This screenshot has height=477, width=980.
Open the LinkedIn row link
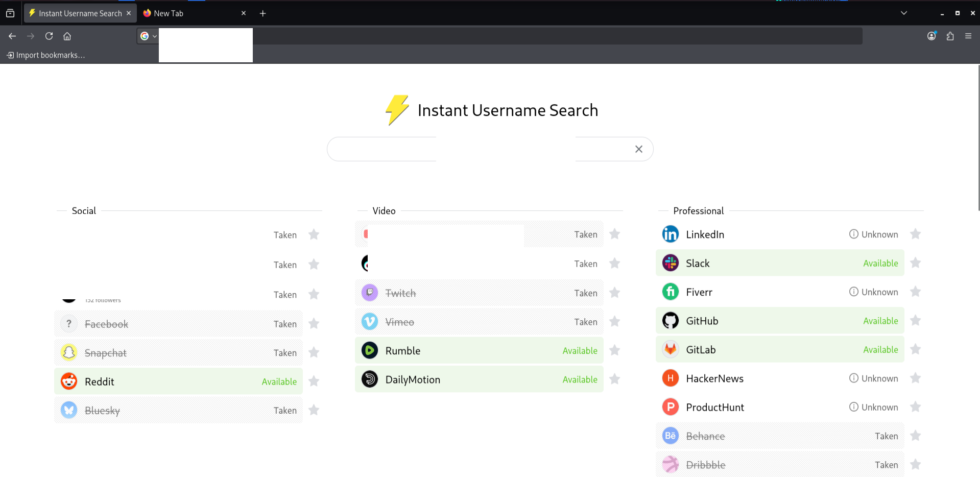(780, 234)
